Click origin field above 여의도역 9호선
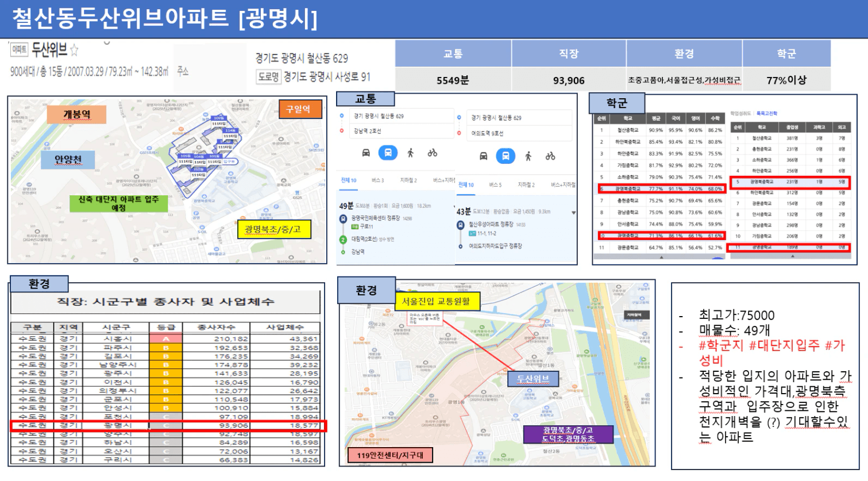Viewport: 868px width, 481px height. tap(519, 118)
